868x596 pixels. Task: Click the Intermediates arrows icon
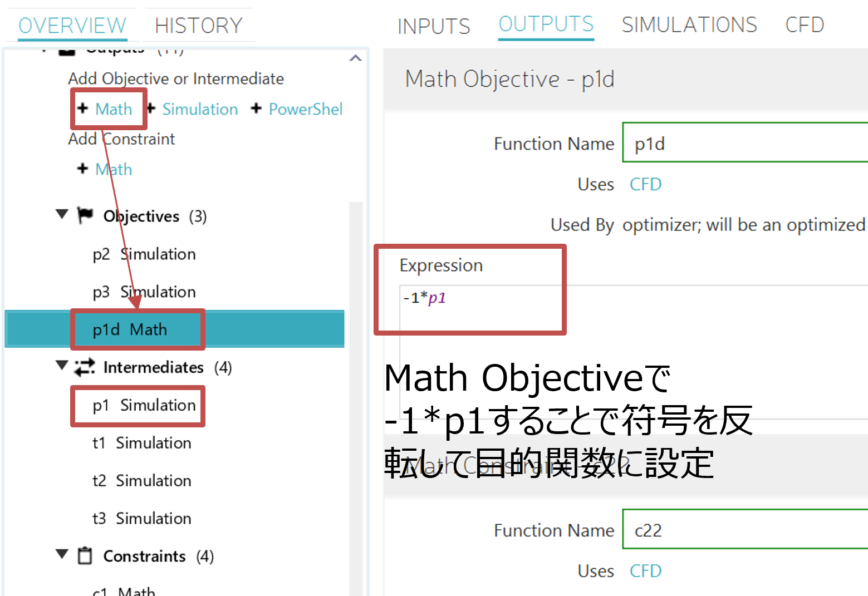click(85, 367)
